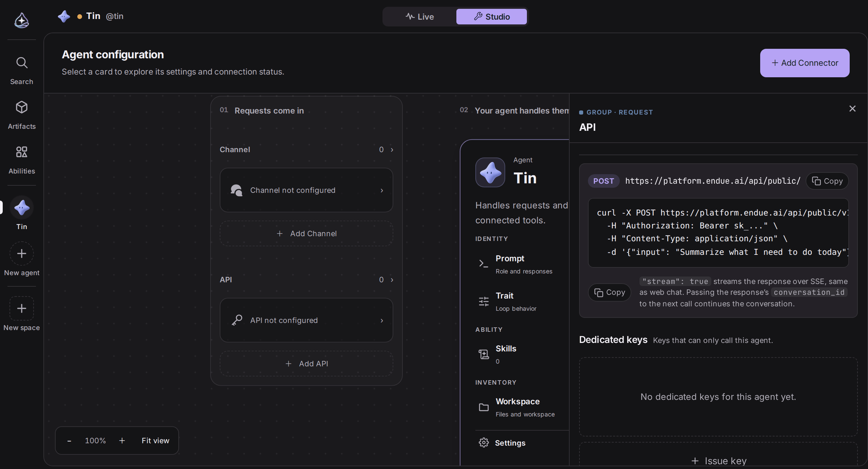
Task: Click the 100% zoom level value
Action: [x=95, y=441]
